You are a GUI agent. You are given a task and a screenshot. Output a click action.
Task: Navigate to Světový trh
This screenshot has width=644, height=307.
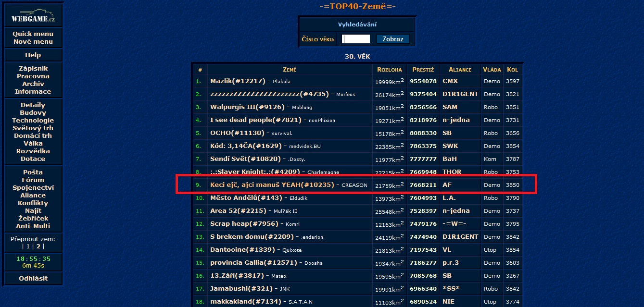coord(33,128)
